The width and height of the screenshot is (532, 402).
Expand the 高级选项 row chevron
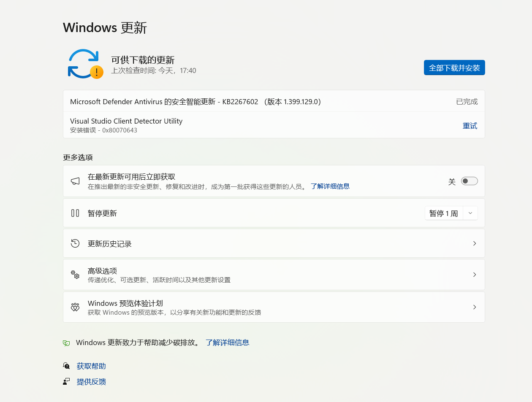[x=474, y=275]
